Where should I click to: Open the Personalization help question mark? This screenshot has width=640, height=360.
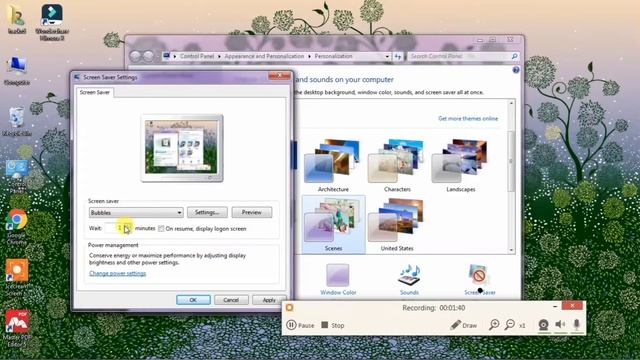coord(516,70)
